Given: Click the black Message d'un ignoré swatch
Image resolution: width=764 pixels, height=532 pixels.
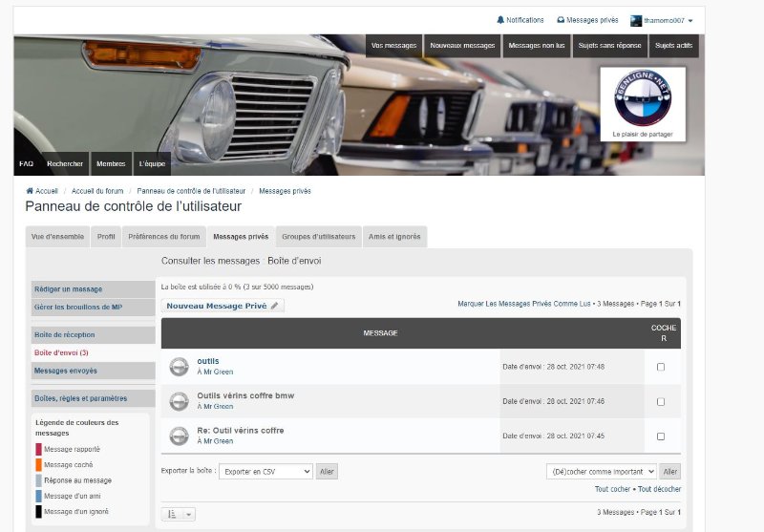Looking at the screenshot, I should [38, 512].
